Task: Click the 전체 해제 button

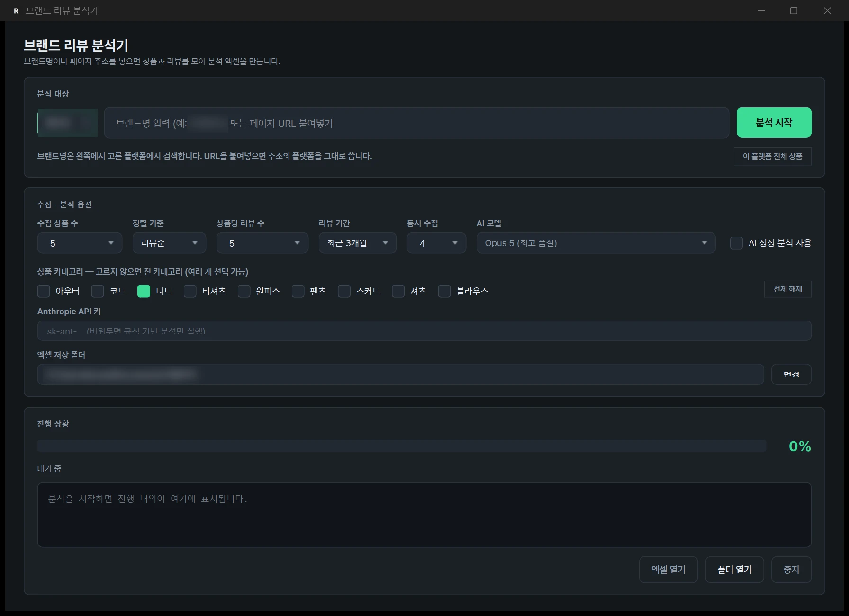Action: tap(788, 289)
